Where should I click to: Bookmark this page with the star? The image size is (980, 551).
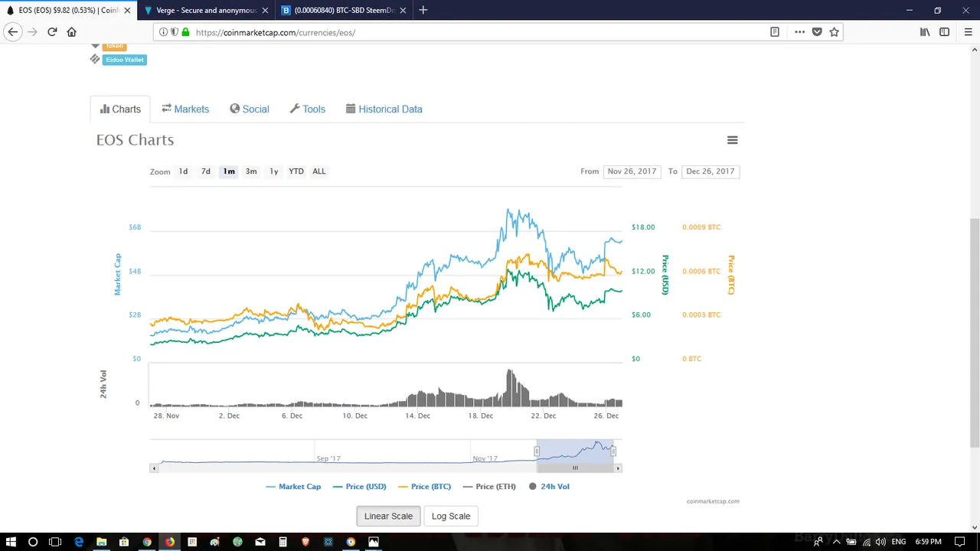click(x=834, y=32)
